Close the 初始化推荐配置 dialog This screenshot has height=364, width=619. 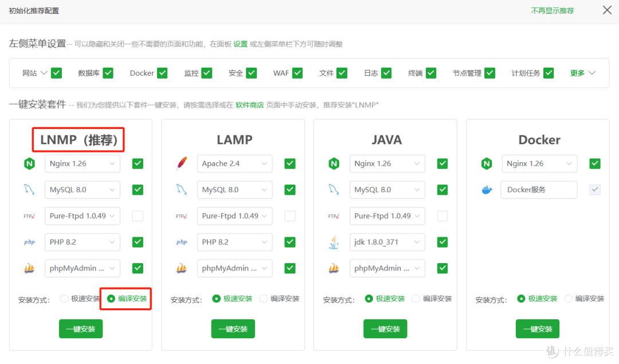[x=607, y=10]
